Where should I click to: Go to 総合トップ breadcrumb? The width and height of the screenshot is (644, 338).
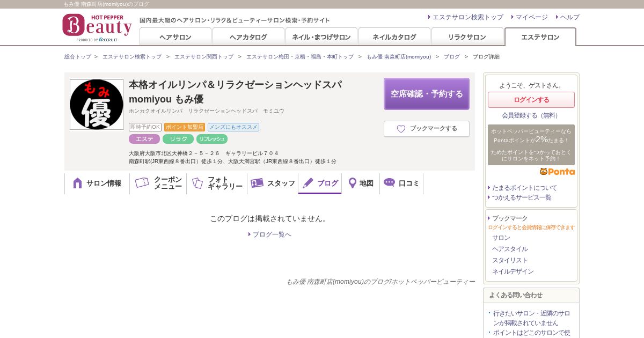coord(78,57)
